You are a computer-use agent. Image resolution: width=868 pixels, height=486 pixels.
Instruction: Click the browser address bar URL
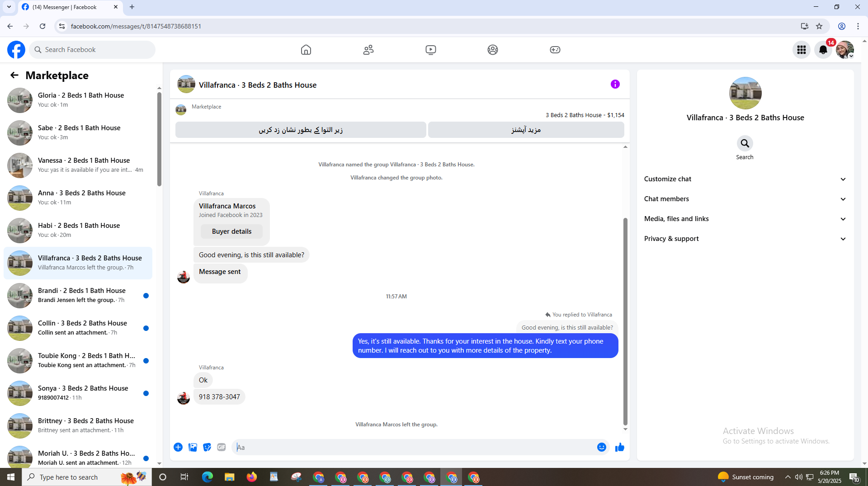[x=136, y=26]
